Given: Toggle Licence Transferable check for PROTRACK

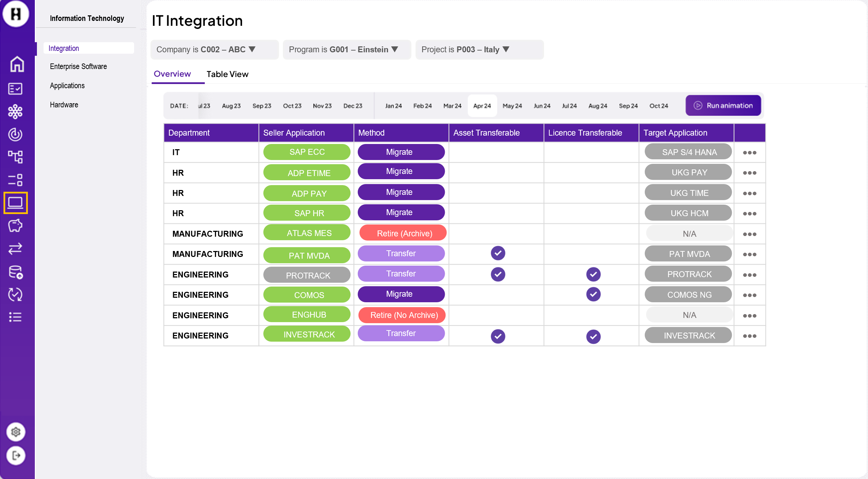Looking at the screenshot, I should click(x=593, y=274).
